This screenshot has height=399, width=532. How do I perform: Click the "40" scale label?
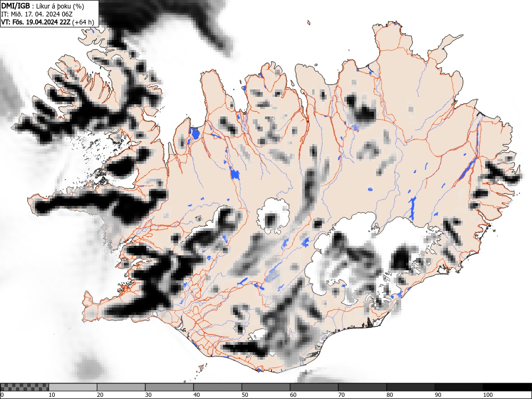[196, 395]
